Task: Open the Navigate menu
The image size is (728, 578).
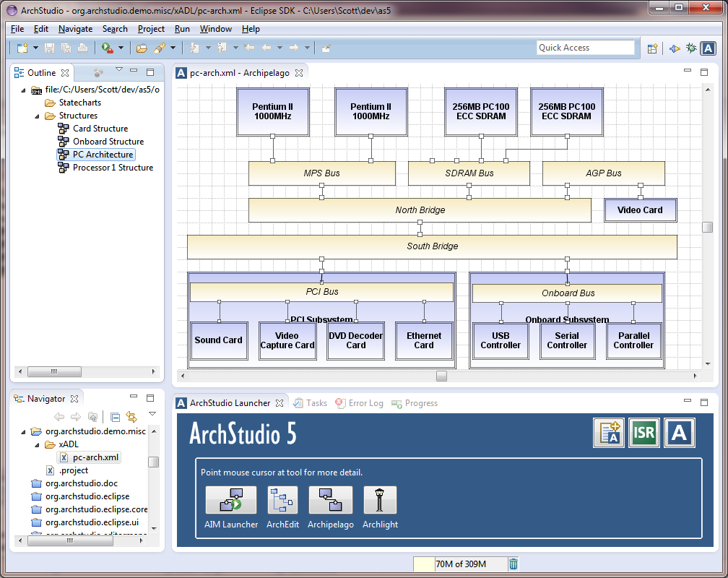Action: 75,29
